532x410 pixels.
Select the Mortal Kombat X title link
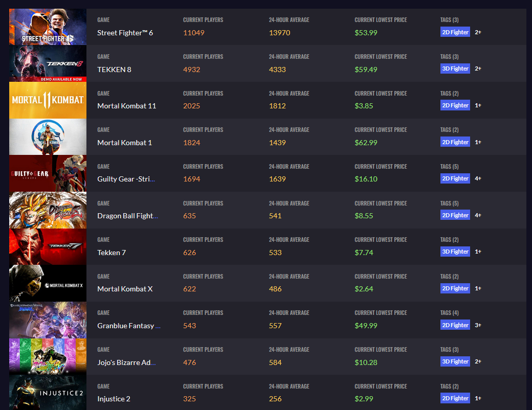[x=125, y=289]
